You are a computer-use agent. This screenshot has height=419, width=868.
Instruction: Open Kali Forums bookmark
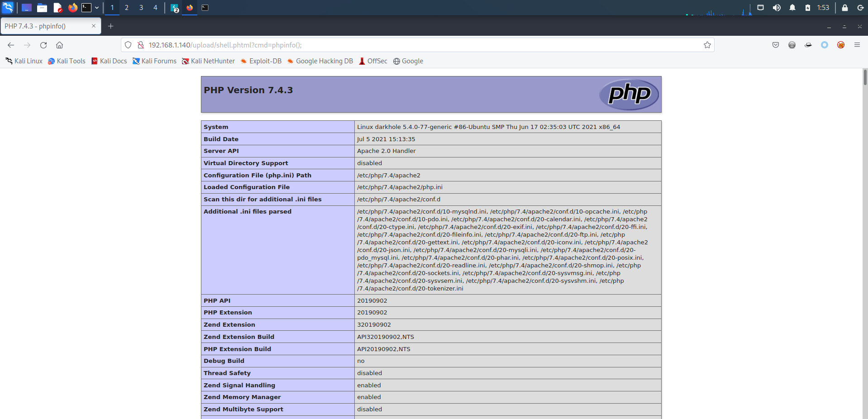(154, 61)
